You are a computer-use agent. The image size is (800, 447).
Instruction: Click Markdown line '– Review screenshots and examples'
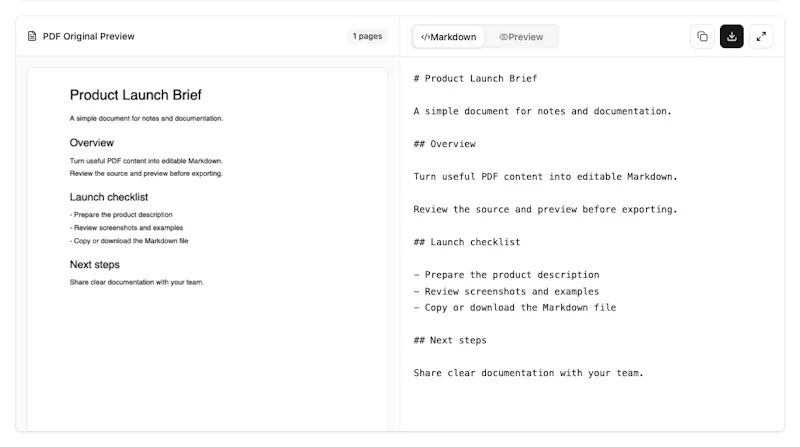(x=506, y=291)
